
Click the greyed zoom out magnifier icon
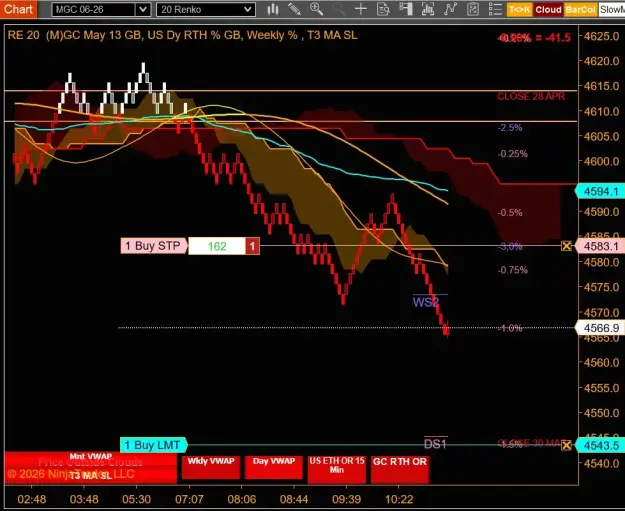click(x=339, y=9)
